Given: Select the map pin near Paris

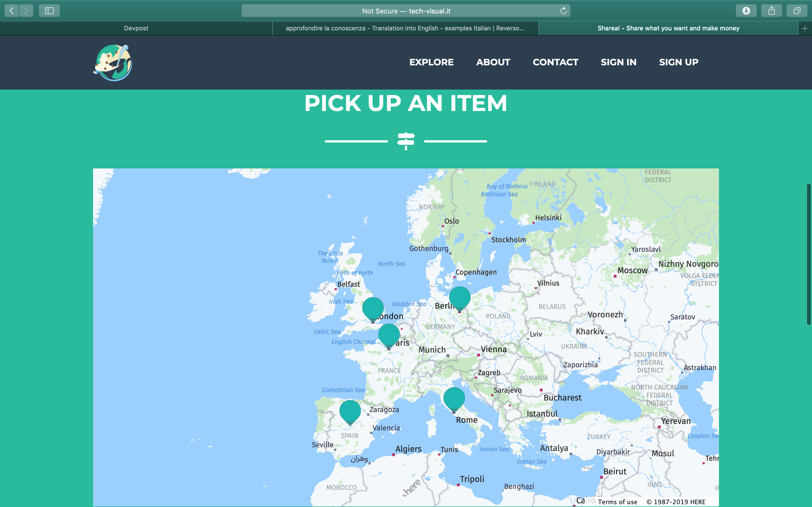Looking at the screenshot, I should point(389,335).
